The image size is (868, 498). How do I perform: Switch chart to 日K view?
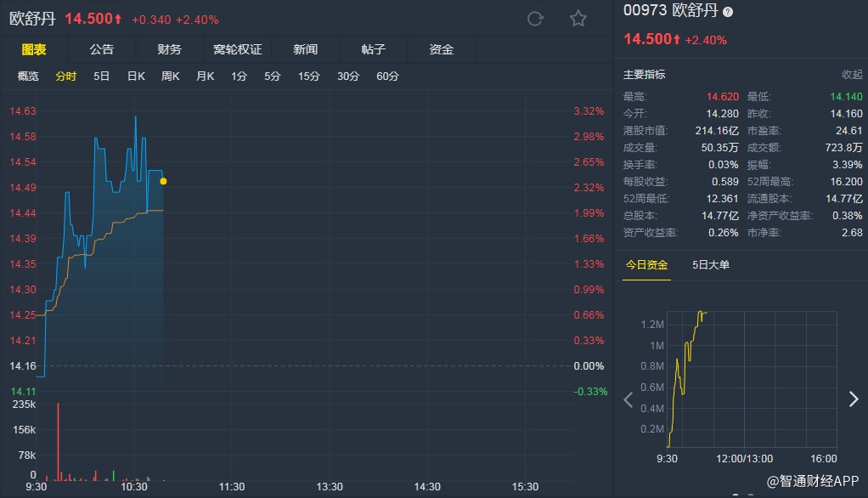click(x=136, y=76)
